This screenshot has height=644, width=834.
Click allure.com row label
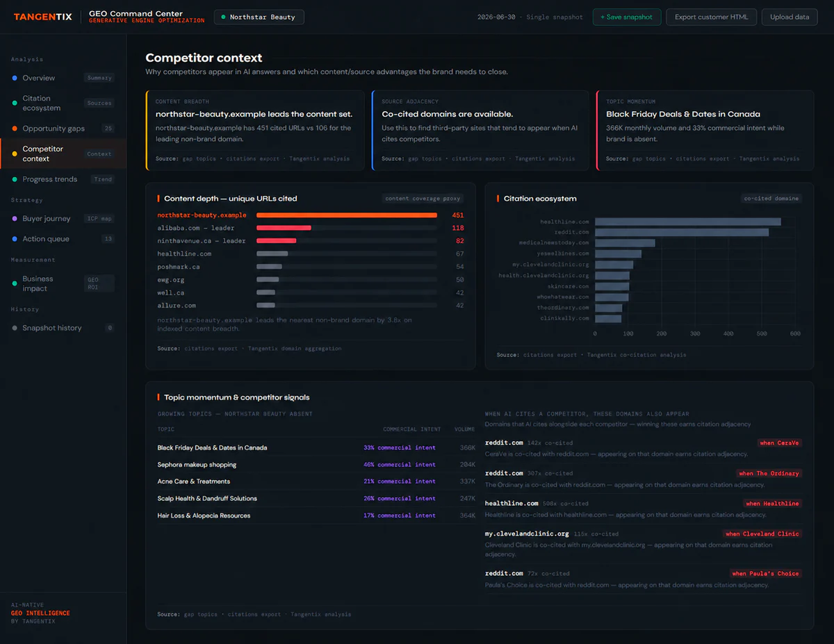pos(177,305)
